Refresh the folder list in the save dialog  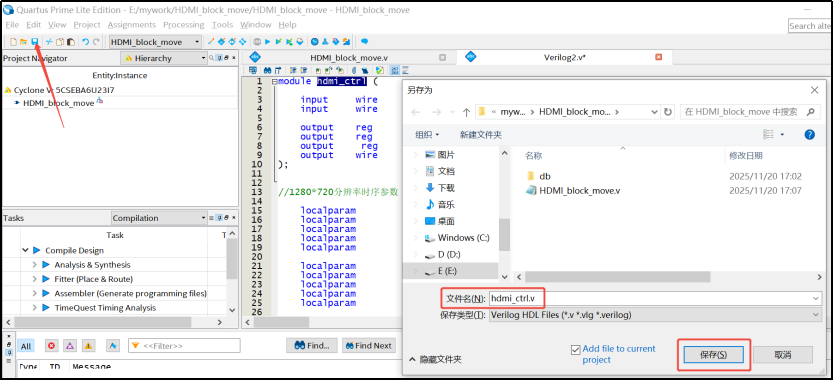pos(668,112)
